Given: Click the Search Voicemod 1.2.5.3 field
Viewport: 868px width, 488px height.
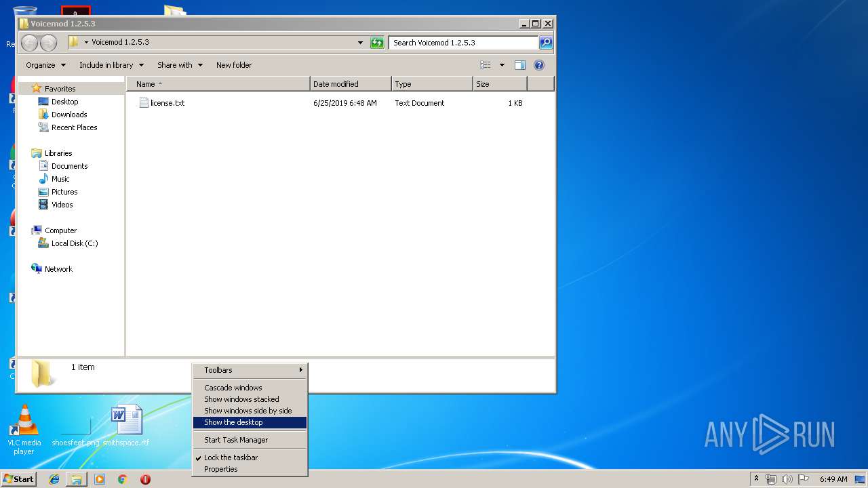Looking at the screenshot, I should tap(464, 43).
